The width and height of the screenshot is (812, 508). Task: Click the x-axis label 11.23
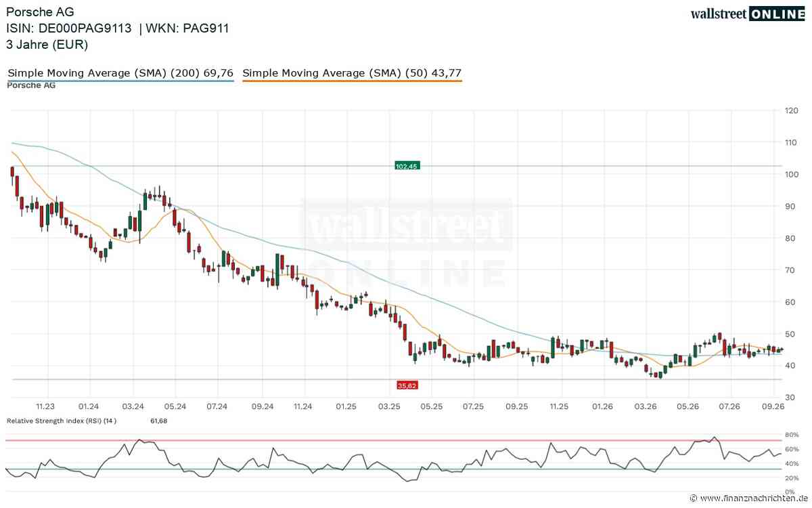click(x=45, y=406)
